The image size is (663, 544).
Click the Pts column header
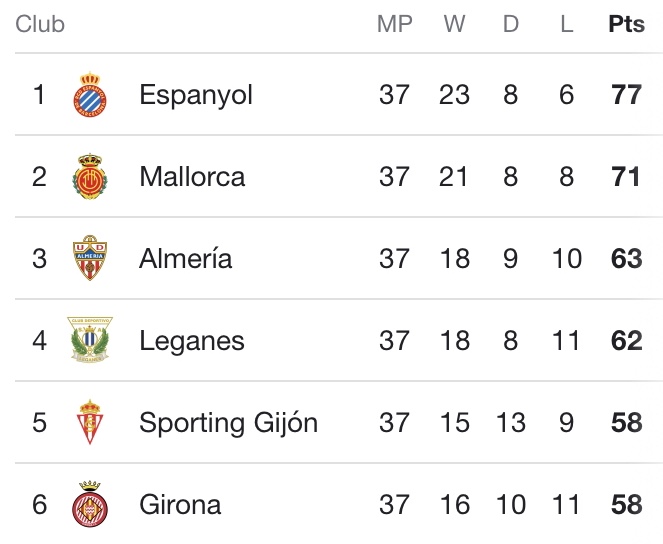(627, 25)
